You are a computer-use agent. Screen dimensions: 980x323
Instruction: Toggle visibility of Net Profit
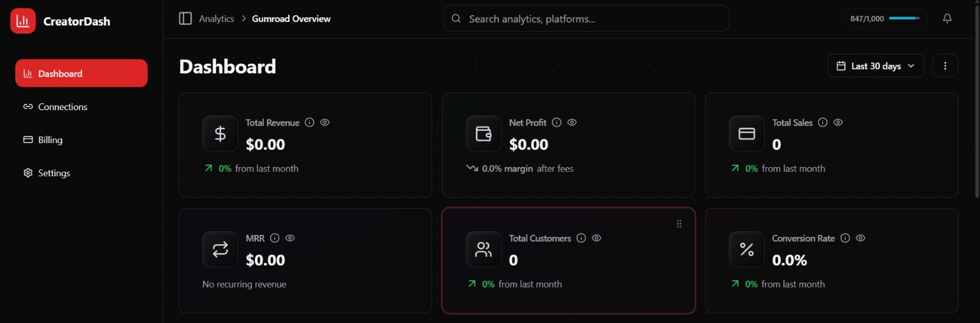point(571,122)
